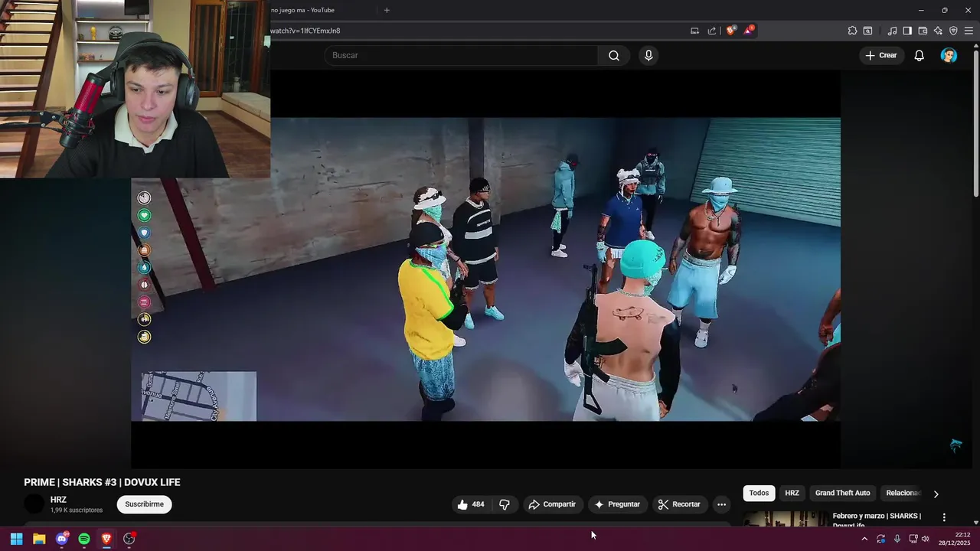Like the video with thumbs up
This screenshot has width=980, height=551.
(x=471, y=504)
